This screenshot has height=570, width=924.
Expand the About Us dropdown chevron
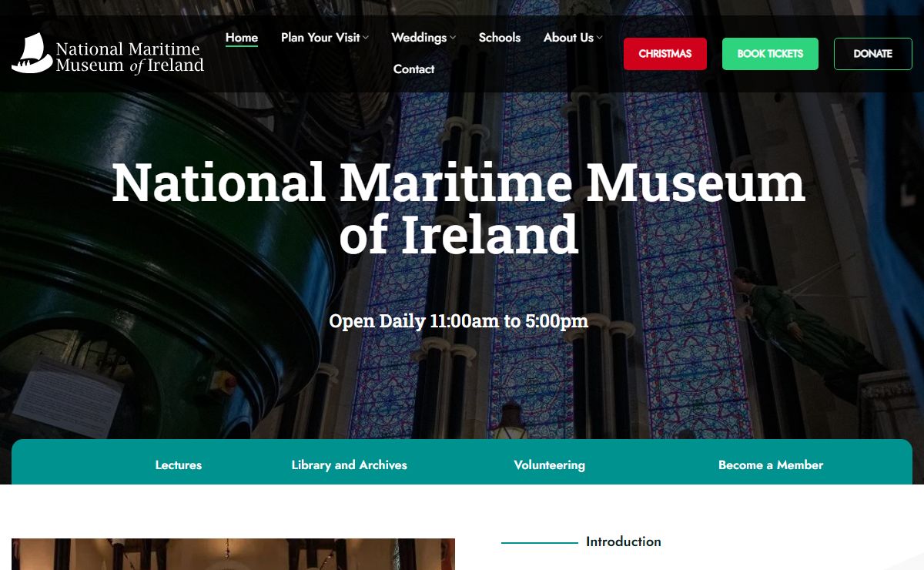point(599,38)
